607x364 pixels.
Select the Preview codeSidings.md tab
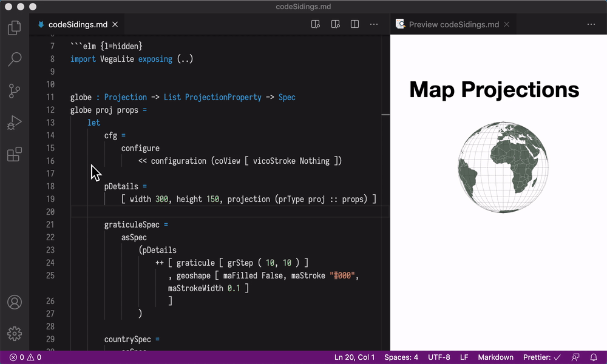[453, 24]
